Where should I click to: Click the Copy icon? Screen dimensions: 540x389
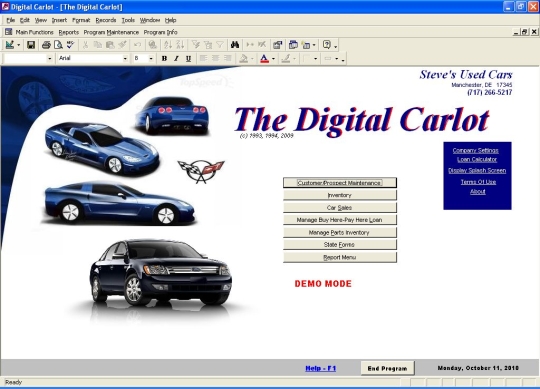coord(98,45)
